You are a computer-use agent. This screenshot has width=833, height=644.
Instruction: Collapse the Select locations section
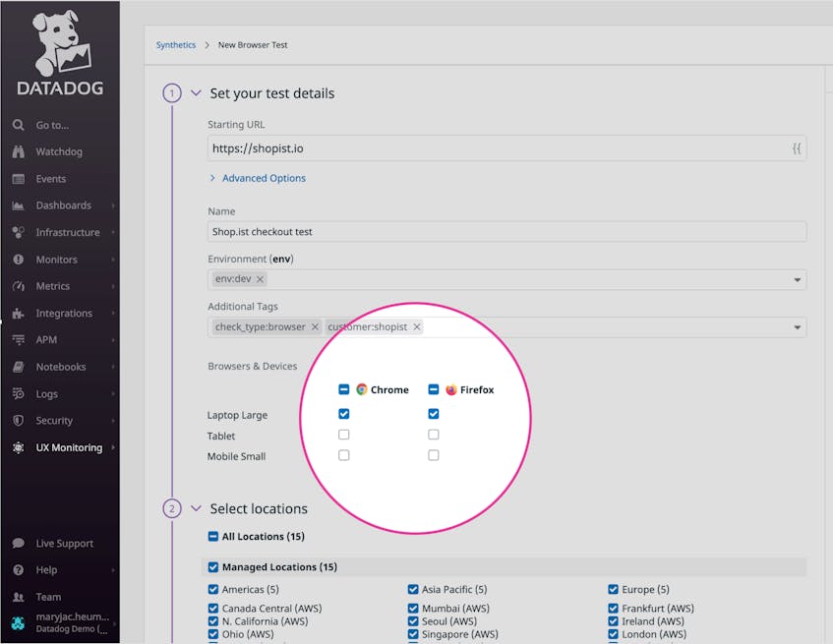coord(196,508)
